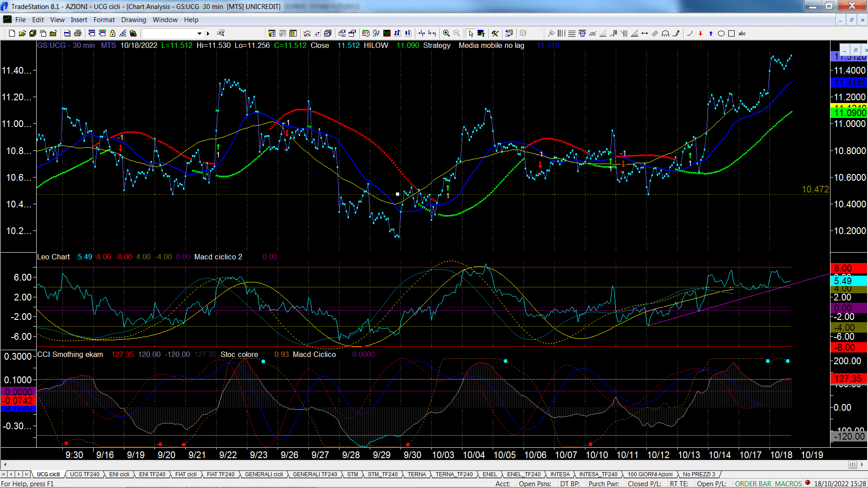Image resolution: width=868 pixels, height=488 pixels.
Task: Select the ellipse drawing tool
Action: [722, 33]
